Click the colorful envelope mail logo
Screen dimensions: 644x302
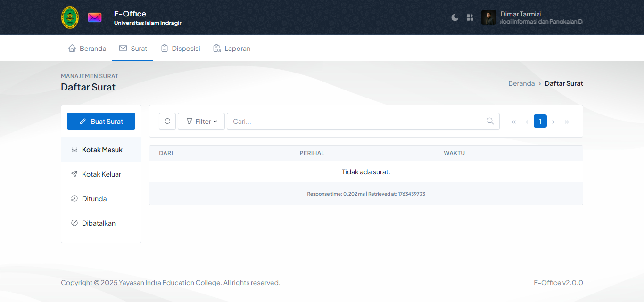coord(95,17)
